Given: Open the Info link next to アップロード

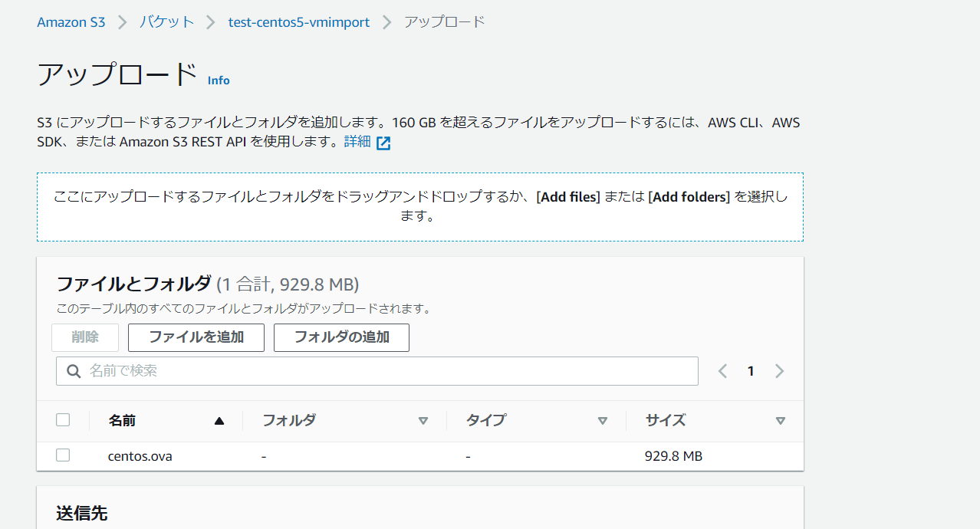Looking at the screenshot, I should coord(219,80).
